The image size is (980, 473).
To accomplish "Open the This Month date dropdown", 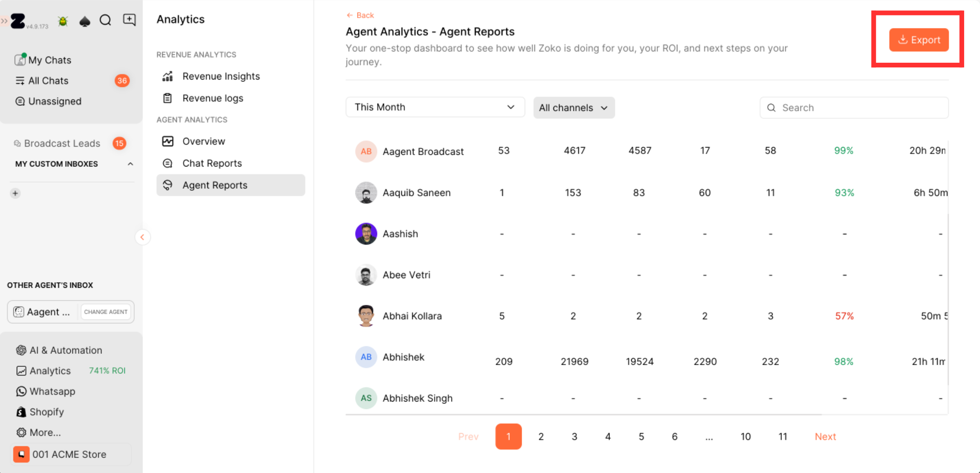I will click(434, 107).
